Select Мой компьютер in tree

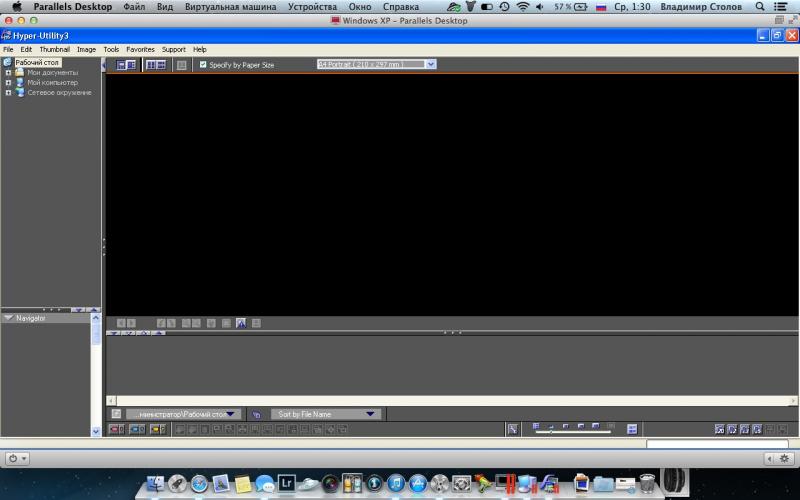[53, 82]
